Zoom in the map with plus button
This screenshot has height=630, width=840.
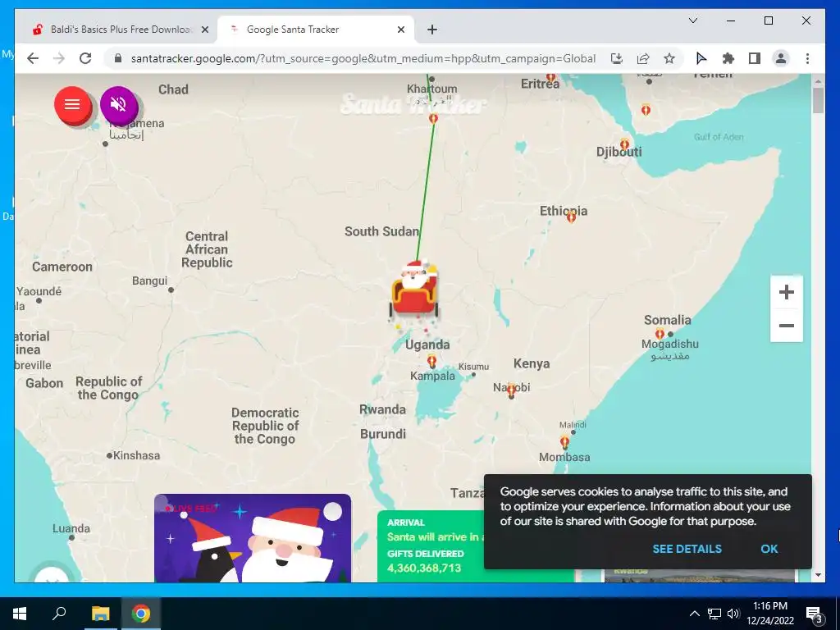pyautogui.click(x=787, y=292)
